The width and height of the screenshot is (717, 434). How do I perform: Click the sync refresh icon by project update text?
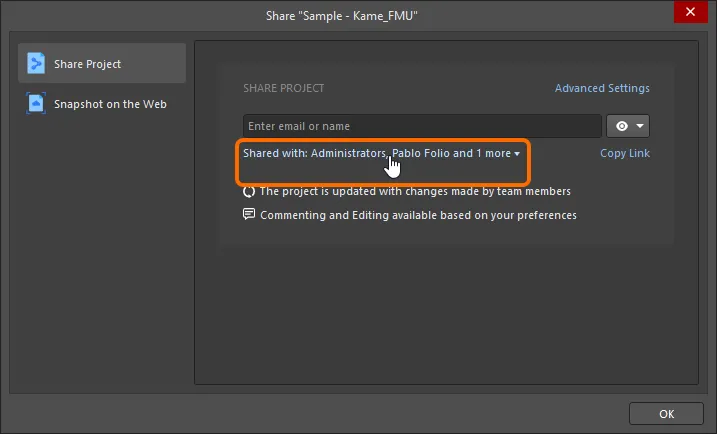(x=249, y=191)
